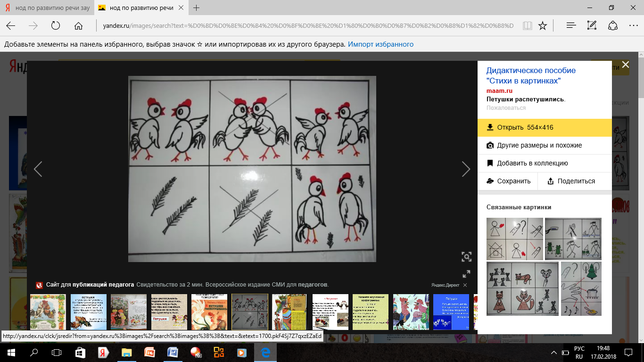Click the Make a Web Note pen icon
Image resolution: width=644 pixels, height=362 pixels.
[592, 25]
